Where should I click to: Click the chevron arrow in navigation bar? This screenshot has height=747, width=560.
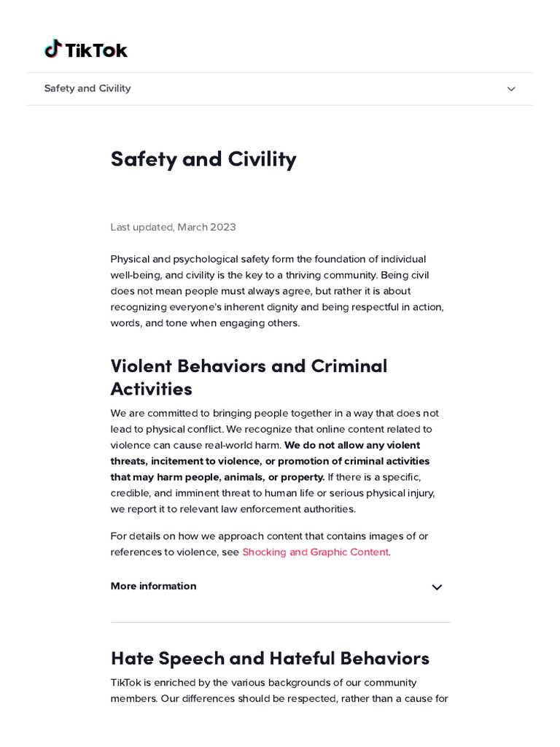tap(511, 89)
